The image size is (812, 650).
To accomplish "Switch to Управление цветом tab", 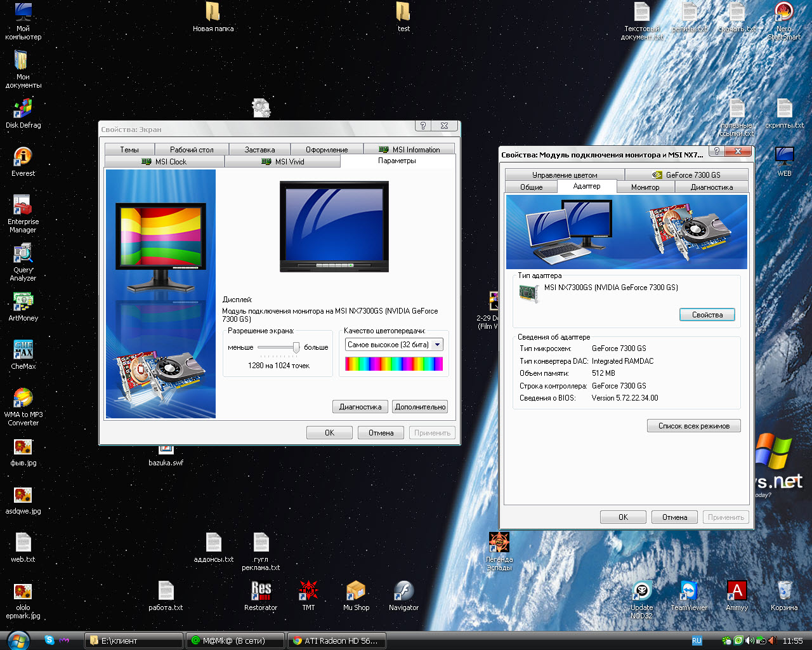I will pyautogui.click(x=565, y=175).
